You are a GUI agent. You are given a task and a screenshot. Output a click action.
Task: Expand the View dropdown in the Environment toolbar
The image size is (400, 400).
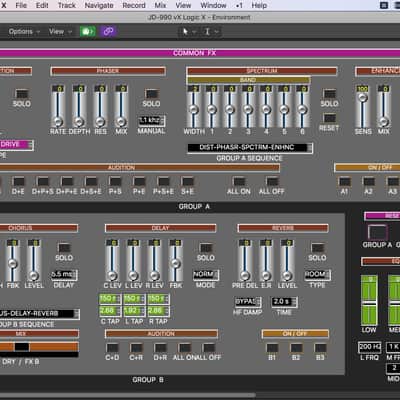tap(60, 32)
